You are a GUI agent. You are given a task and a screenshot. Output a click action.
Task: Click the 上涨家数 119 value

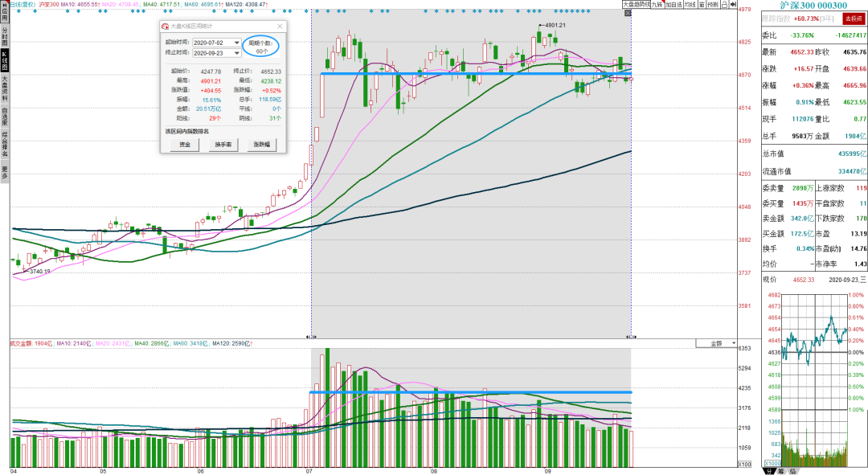pos(862,188)
